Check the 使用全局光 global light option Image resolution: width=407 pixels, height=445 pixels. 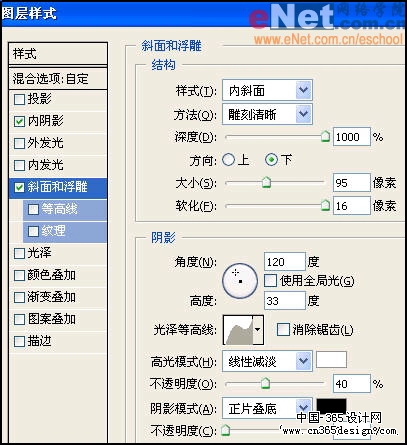270,281
